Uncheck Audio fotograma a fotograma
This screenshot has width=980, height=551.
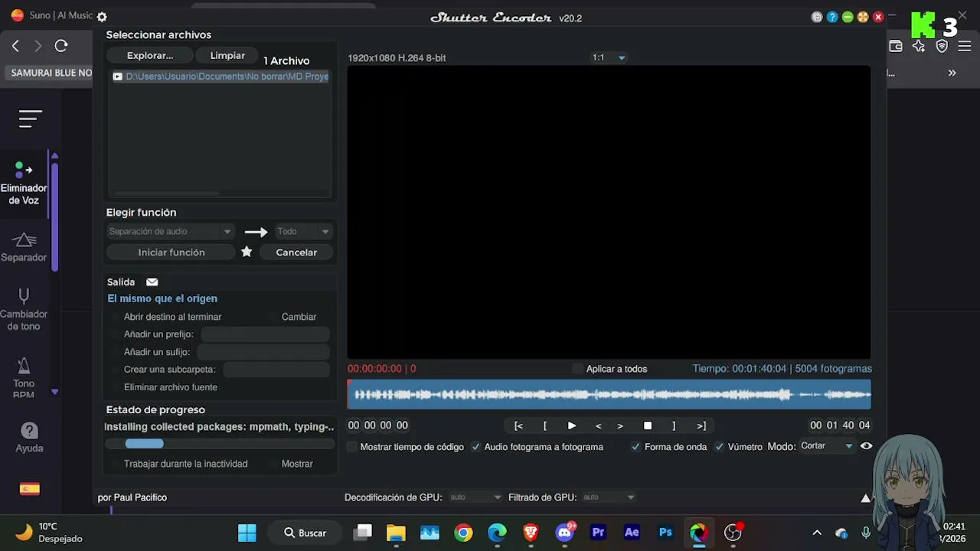point(476,447)
